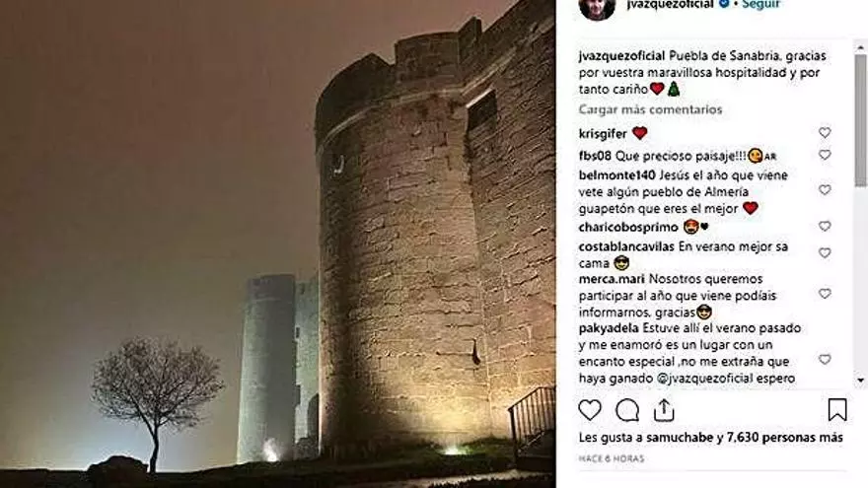868x488 pixels.
Task: Click the castle photo
Action: coord(278,244)
